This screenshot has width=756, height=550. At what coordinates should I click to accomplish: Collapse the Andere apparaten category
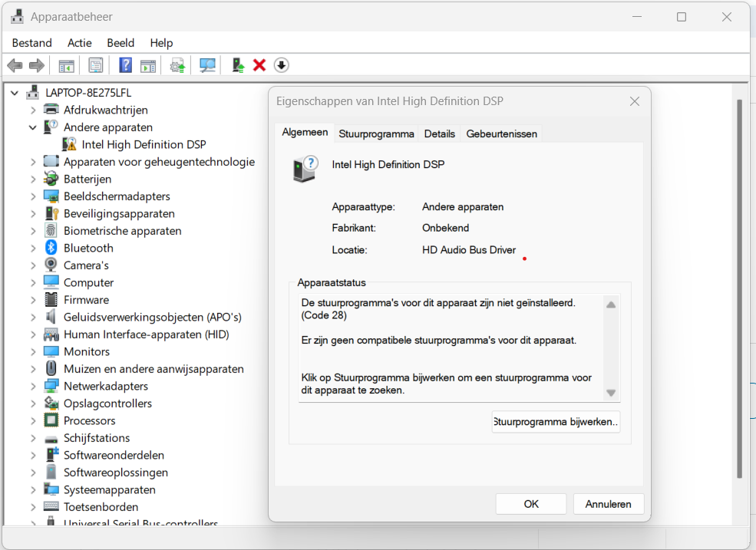coord(33,127)
